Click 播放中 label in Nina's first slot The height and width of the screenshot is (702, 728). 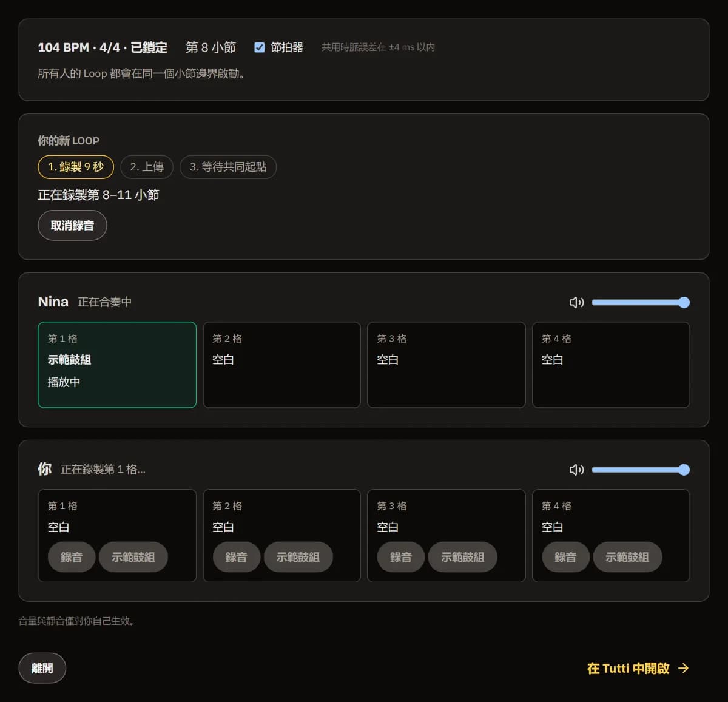coord(64,382)
